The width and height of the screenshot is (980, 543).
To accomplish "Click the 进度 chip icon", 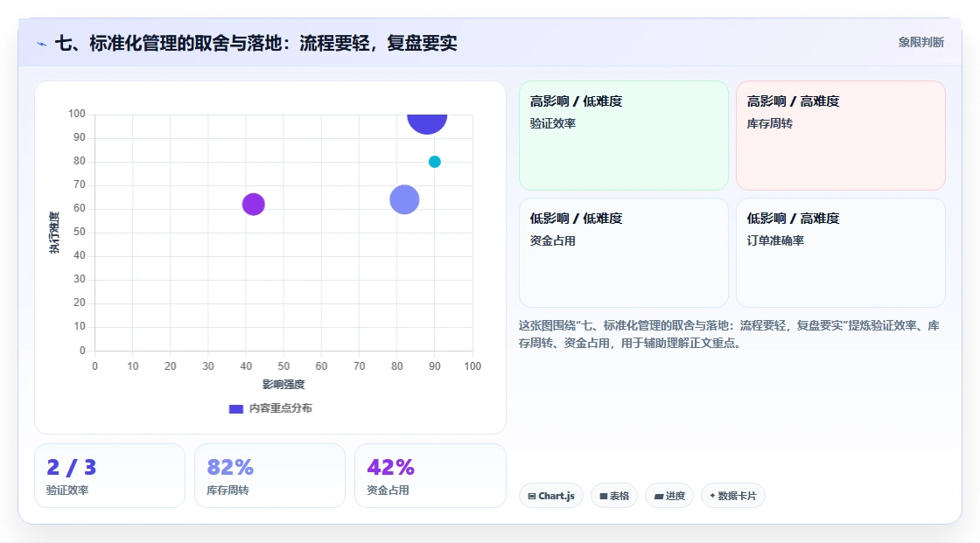I will pos(659,497).
